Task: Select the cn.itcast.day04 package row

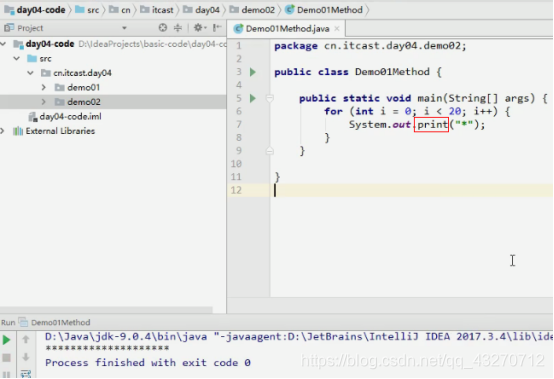Action: click(x=82, y=73)
